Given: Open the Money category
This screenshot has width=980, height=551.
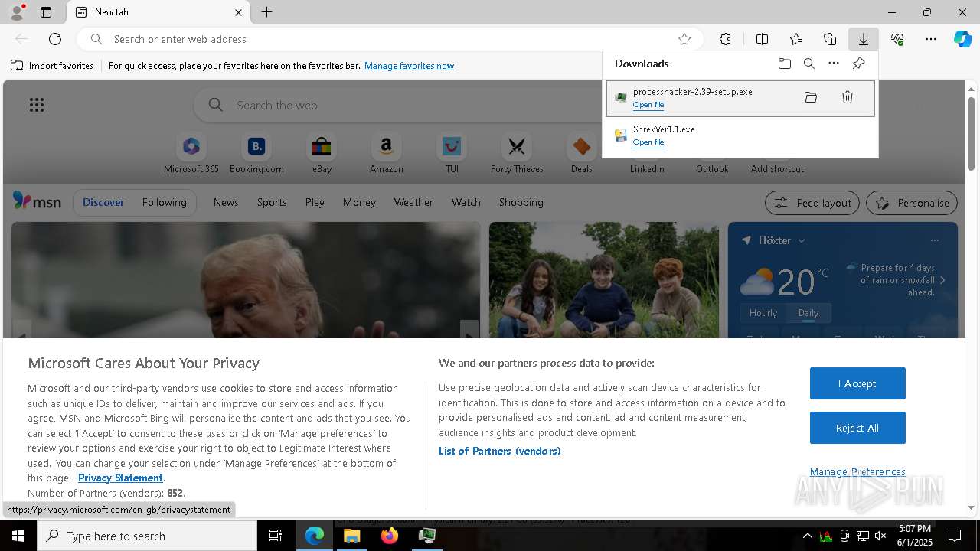Looking at the screenshot, I should click(359, 202).
